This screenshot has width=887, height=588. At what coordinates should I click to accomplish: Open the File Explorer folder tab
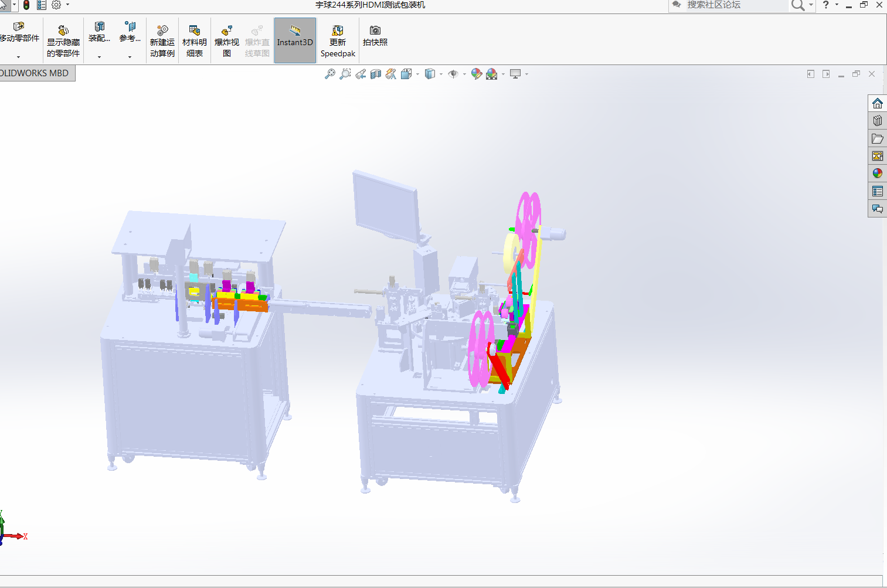[877, 138]
